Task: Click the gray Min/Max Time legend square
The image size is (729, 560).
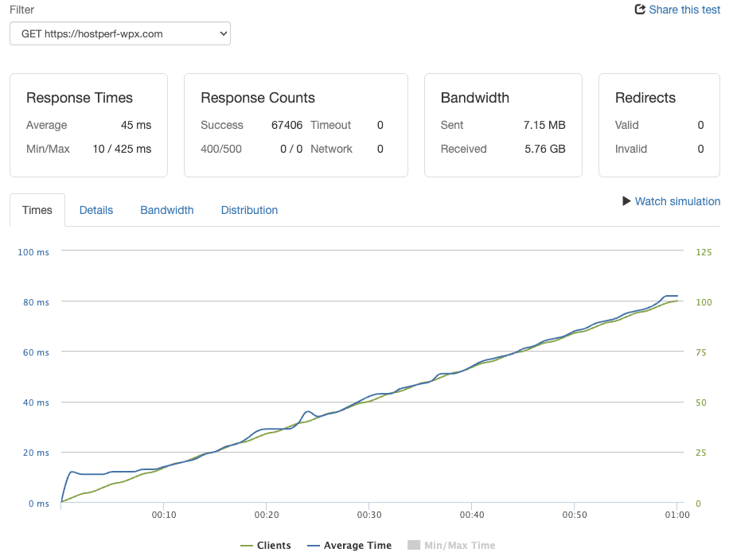Action: pos(414,545)
